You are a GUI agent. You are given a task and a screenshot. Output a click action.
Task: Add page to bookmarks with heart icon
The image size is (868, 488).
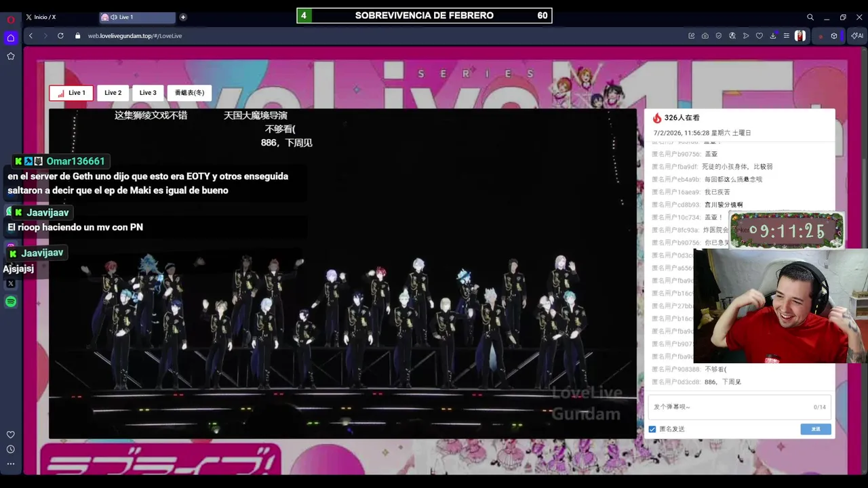pyautogui.click(x=759, y=36)
